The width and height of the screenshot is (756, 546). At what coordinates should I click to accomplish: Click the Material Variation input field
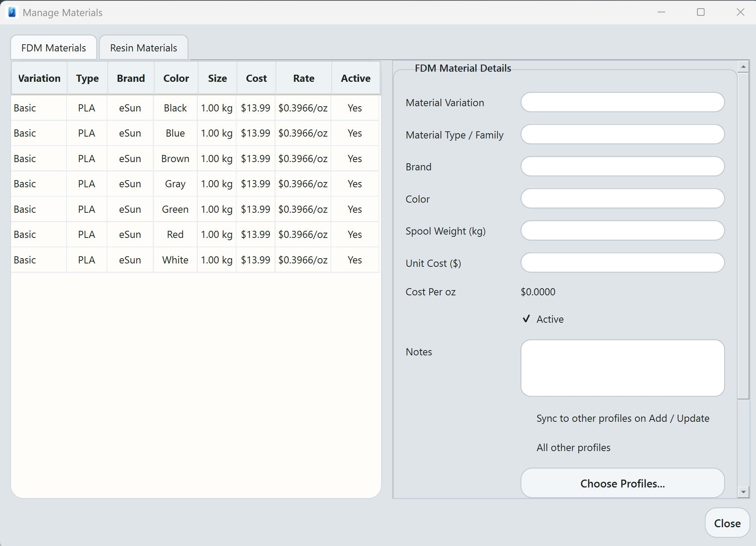pyautogui.click(x=622, y=102)
